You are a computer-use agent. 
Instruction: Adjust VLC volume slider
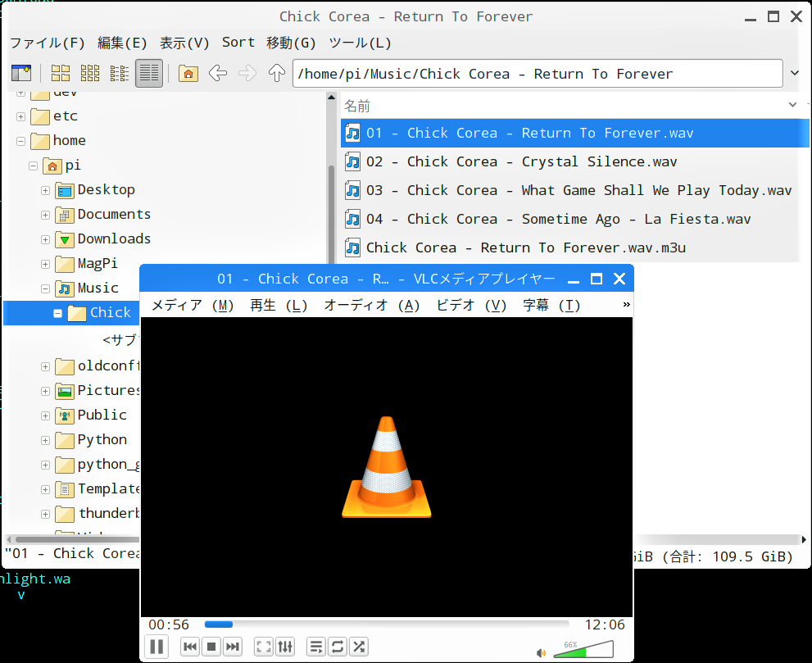point(583,650)
